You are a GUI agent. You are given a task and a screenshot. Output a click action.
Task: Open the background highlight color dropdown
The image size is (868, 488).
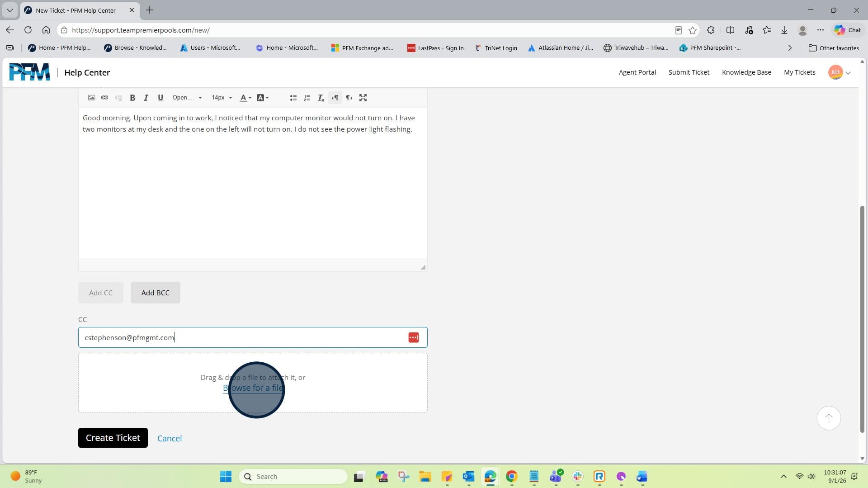(x=263, y=98)
